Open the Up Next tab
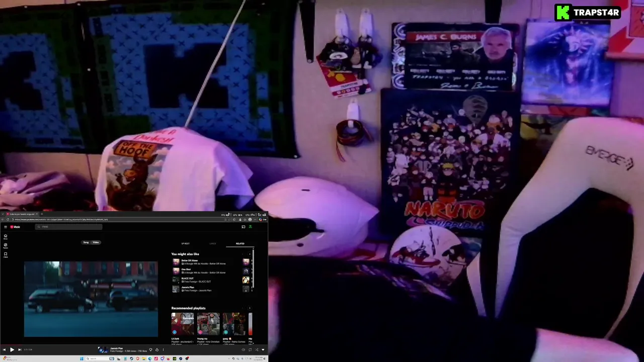 (x=186, y=243)
